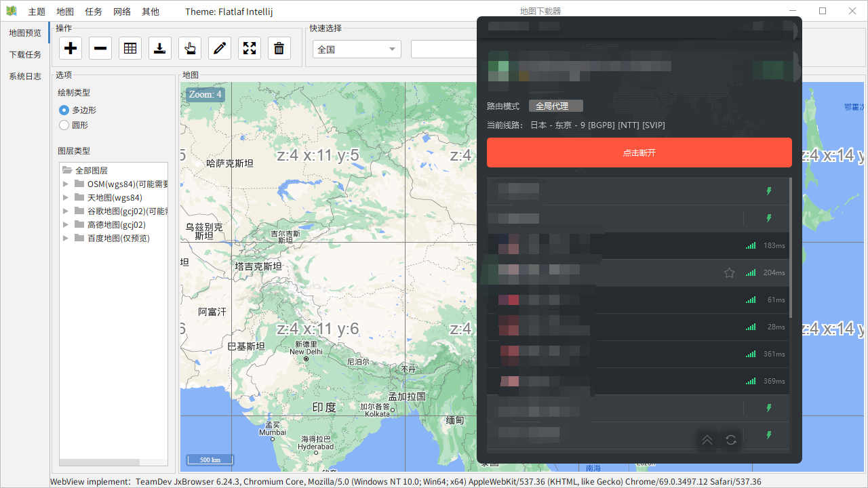Select the 天地图(wgs84) layer label
Screen dimensions: 868x488
(x=115, y=197)
